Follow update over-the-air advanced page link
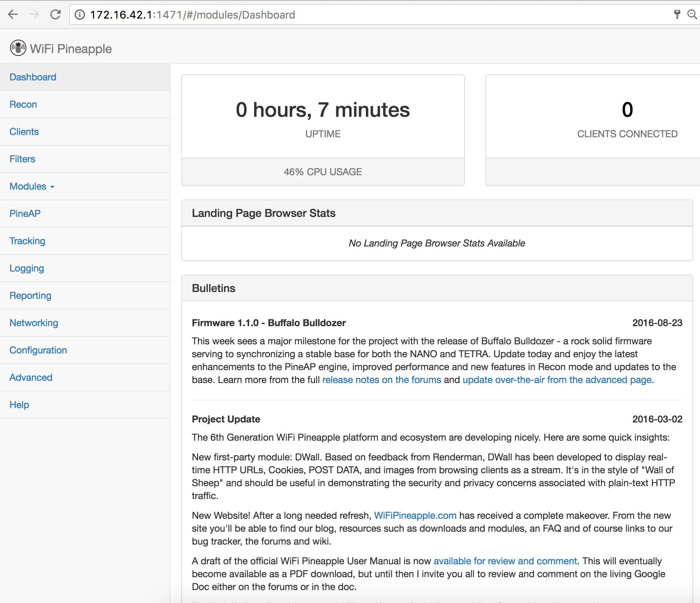 click(x=557, y=380)
